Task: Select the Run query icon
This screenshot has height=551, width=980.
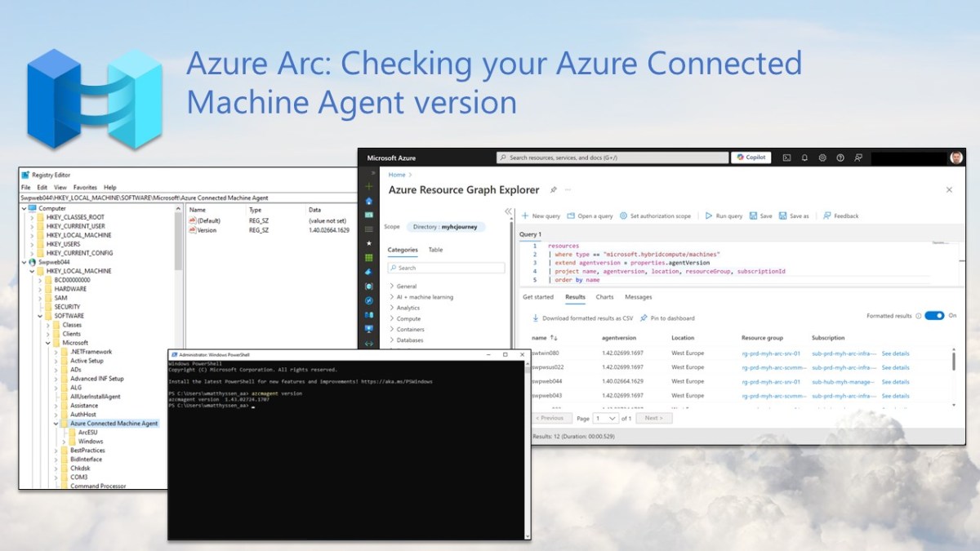Action: pos(709,216)
